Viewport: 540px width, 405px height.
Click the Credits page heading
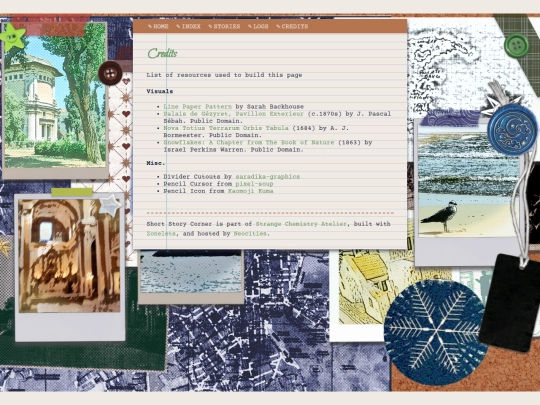pyautogui.click(x=162, y=53)
